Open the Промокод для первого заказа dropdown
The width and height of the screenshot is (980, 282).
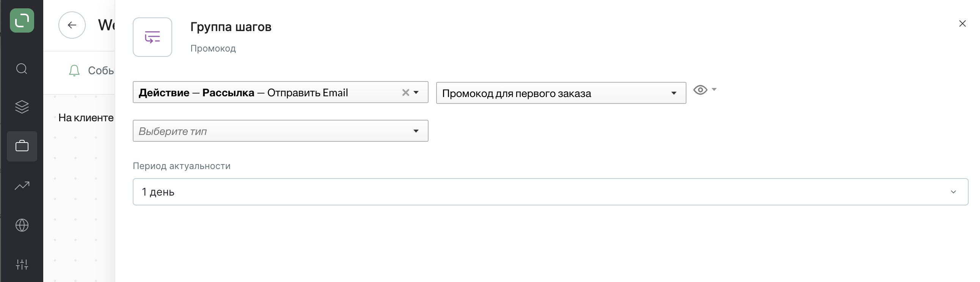pyautogui.click(x=561, y=93)
